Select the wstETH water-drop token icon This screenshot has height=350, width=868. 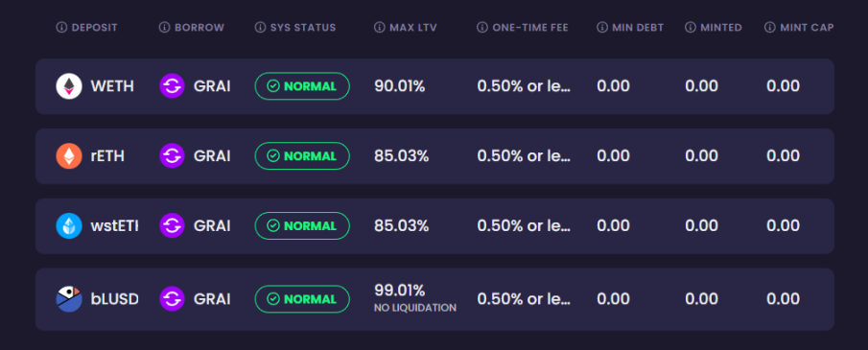tap(69, 226)
